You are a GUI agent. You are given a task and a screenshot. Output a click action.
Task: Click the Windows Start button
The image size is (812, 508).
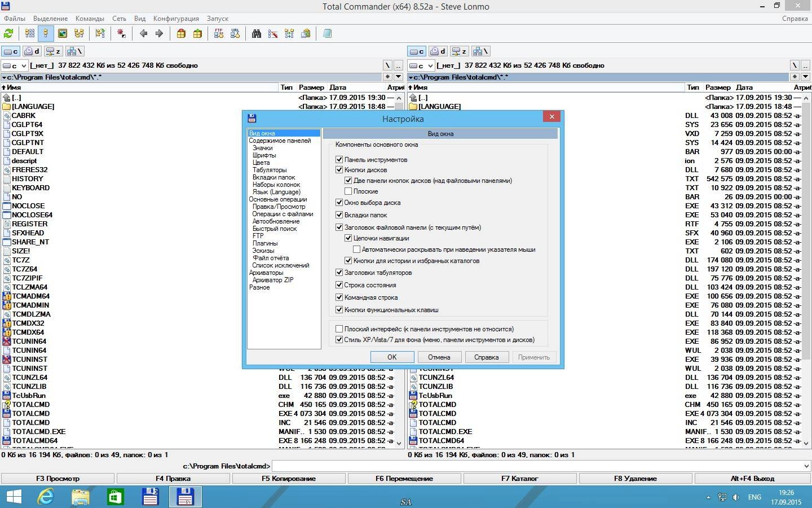tap(14, 497)
